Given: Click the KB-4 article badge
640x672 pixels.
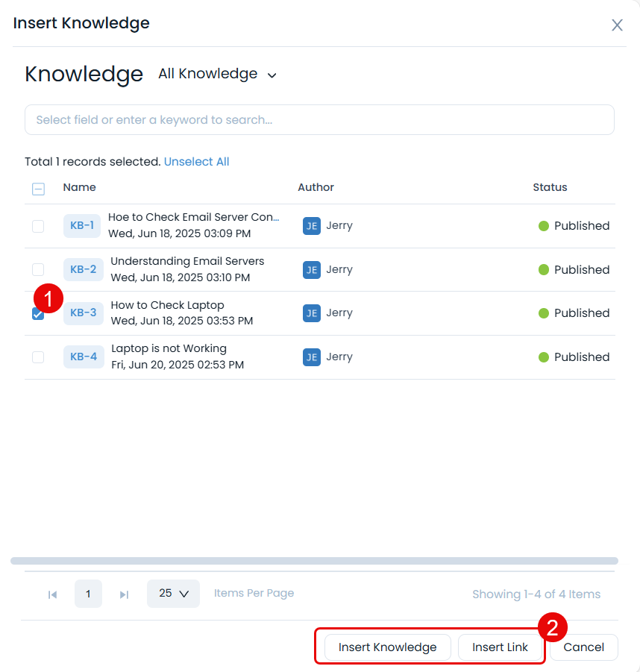Looking at the screenshot, I should coord(82,357).
